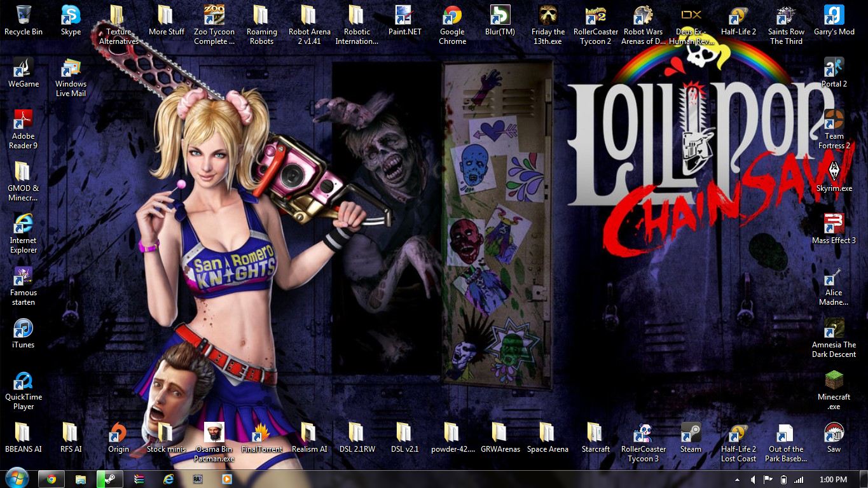Launch the QuickTime Player shortcut
This screenshot has height=488, width=868.
point(24,389)
